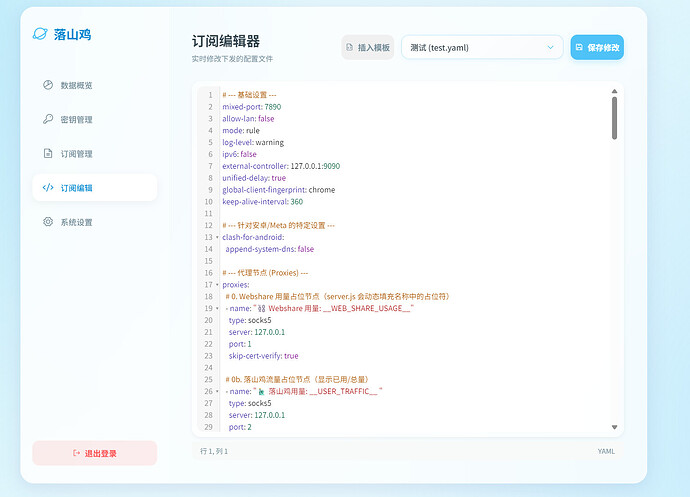Collapse the proxies fold arrow at line 17
The height and width of the screenshot is (497, 690).
pyautogui.click(x=217, y=285)
